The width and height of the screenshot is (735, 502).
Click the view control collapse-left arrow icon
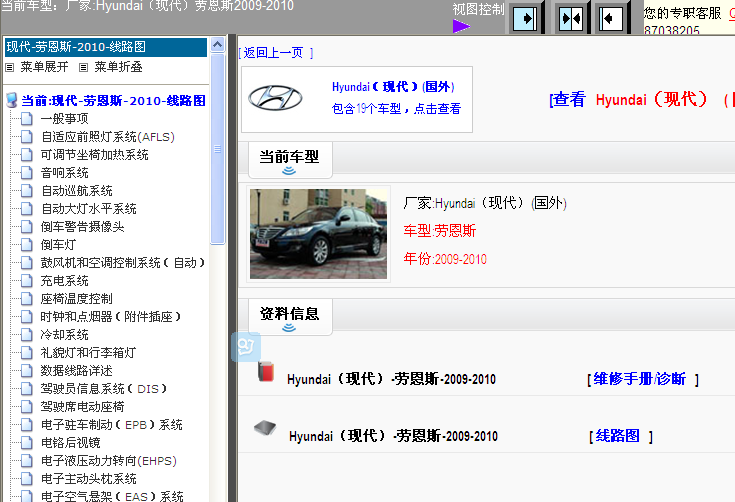(611, 19)
